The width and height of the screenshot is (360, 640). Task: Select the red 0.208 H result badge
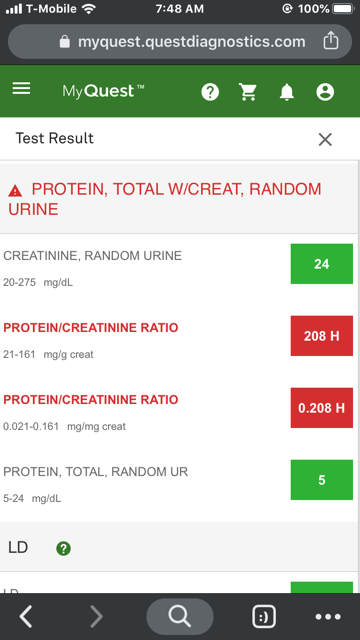tap(322, 408)
